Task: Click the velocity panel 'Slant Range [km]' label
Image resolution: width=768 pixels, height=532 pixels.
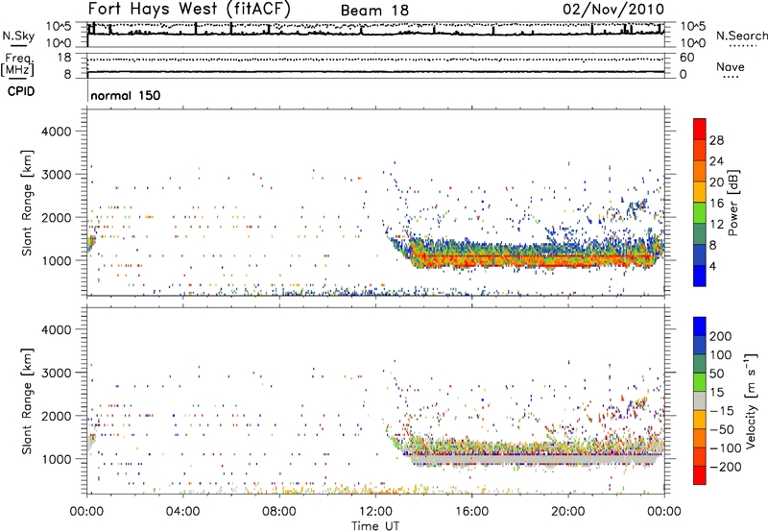Action: click(27, 401)
